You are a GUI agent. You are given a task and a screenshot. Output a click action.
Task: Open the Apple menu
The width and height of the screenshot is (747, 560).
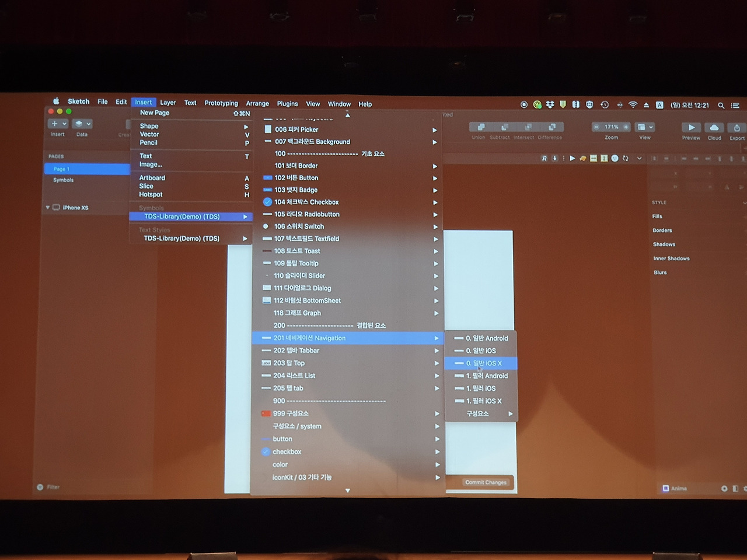(56, 101)
